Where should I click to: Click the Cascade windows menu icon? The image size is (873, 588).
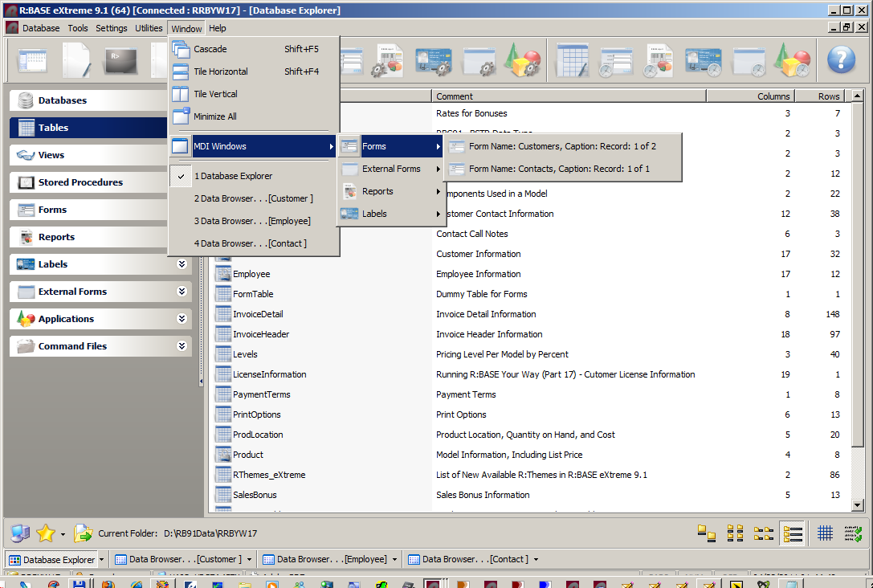(181, 49)
